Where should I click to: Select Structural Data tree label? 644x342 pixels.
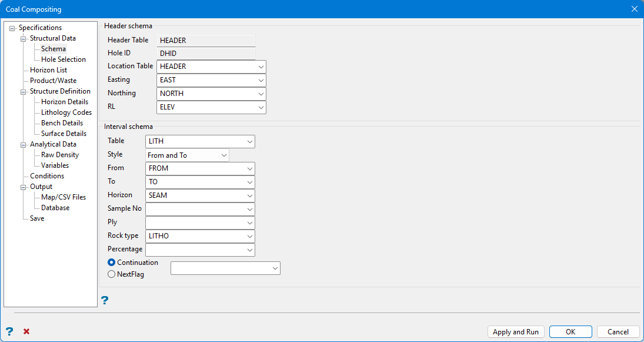52,39
